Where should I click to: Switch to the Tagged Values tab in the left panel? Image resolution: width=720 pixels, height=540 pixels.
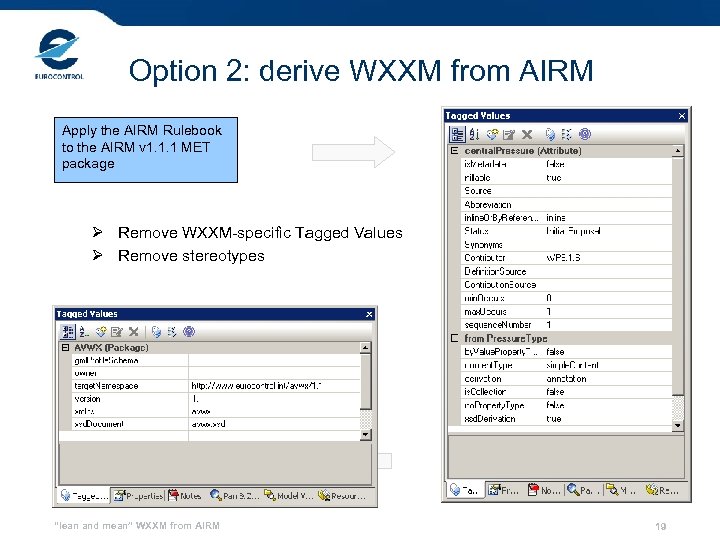(84, 496)
